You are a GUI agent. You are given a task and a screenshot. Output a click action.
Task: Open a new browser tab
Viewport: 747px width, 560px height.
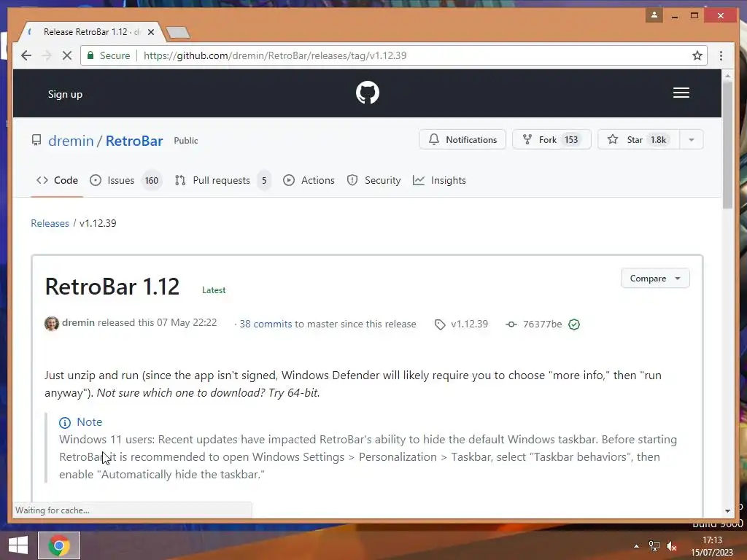[x=178, y=32]
